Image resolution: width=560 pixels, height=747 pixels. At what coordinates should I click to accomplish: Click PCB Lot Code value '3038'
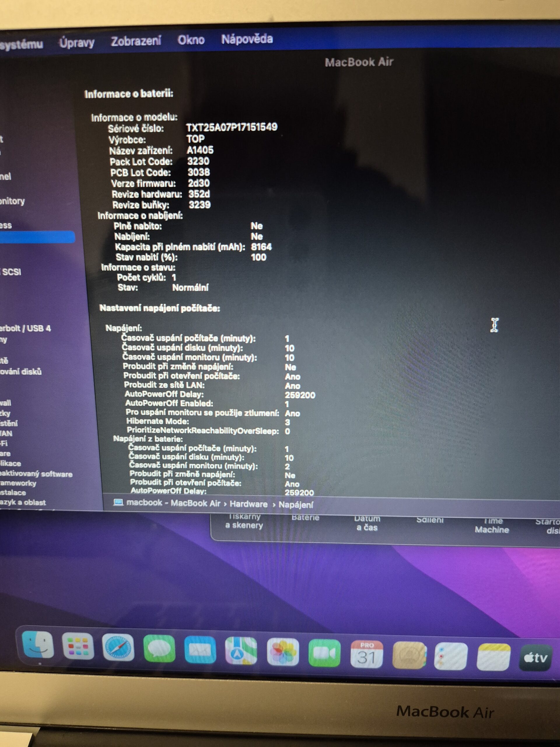point(199,172)
